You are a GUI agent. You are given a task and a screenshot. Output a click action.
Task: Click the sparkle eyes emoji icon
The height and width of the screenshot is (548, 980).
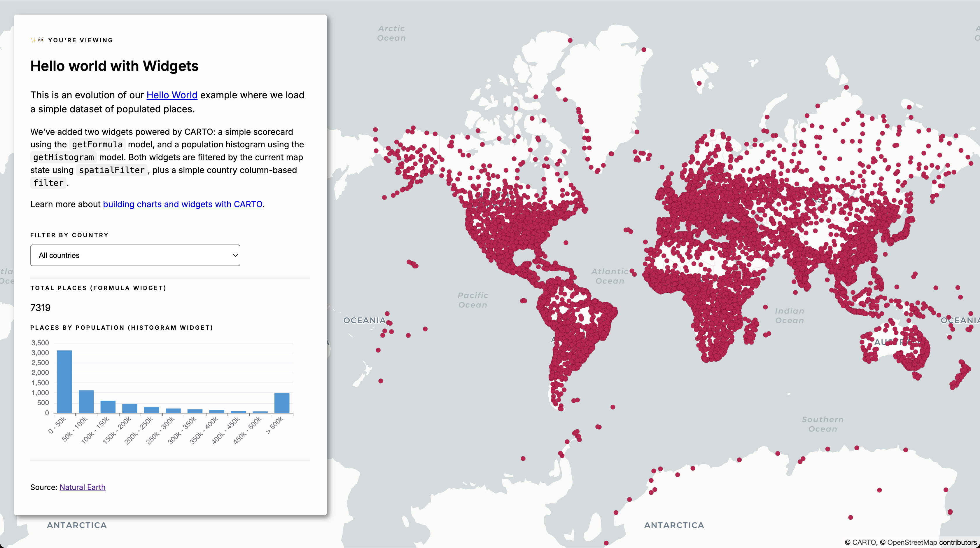38,40
